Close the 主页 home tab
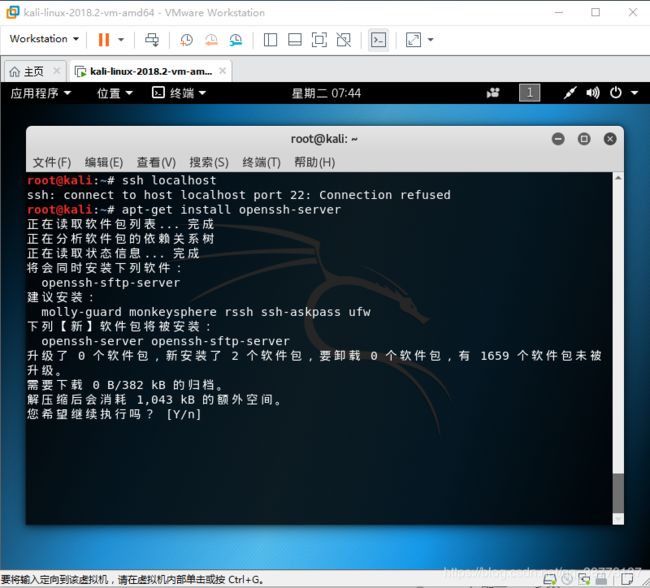The image size is (650, 588). tap(57, 71)
